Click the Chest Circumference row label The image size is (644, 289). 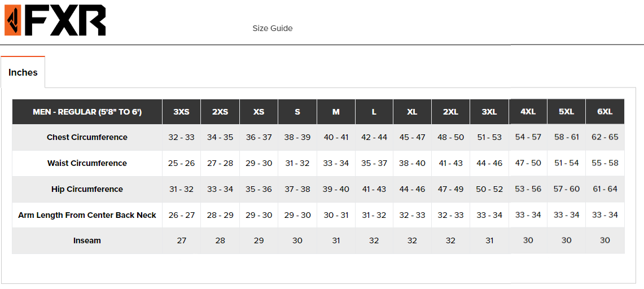87,137
